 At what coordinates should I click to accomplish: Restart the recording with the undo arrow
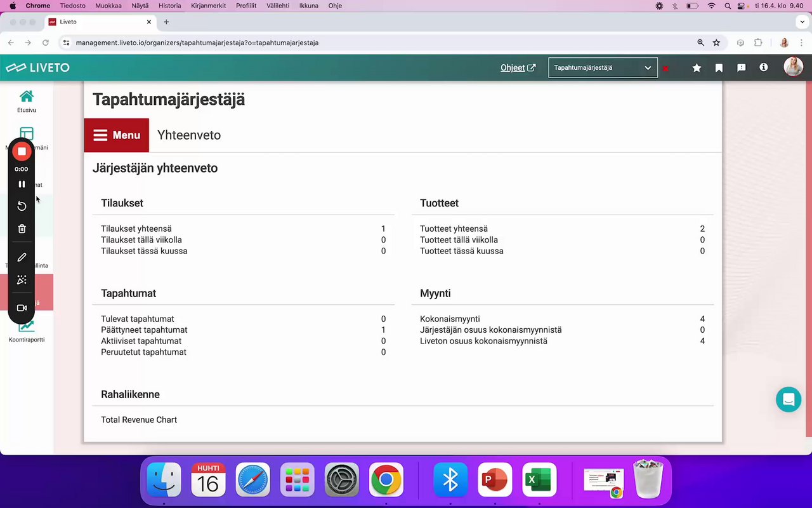(x=22, y=206)
